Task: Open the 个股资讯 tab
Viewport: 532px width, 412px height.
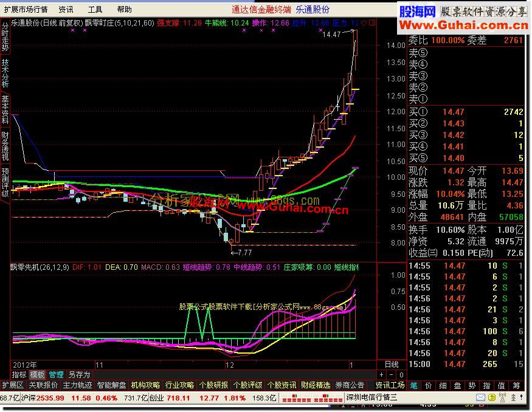Action: click(282, 385)
